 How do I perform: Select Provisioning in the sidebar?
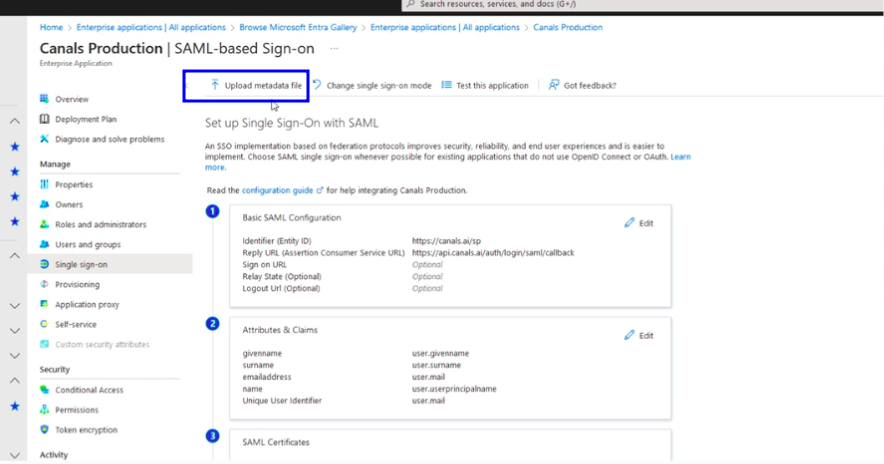(77, 284)
